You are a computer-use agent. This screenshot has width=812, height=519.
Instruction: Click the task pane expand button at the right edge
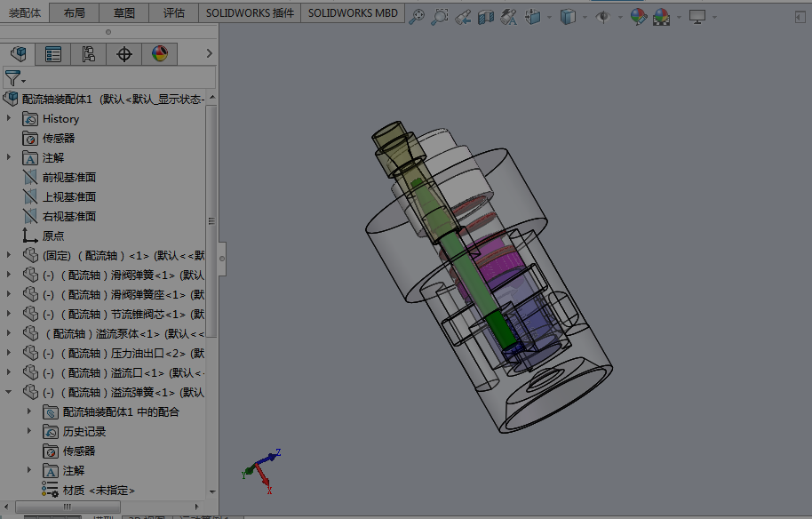(x=799, y=17)
